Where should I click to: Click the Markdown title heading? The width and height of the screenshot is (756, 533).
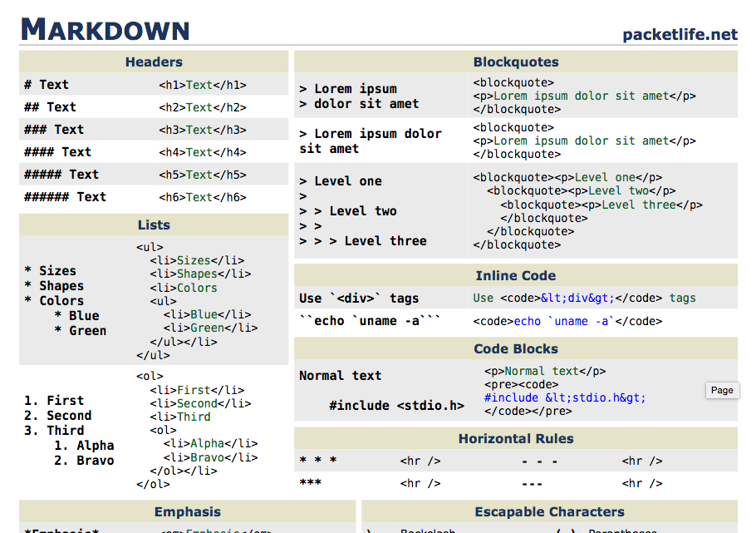106,29
